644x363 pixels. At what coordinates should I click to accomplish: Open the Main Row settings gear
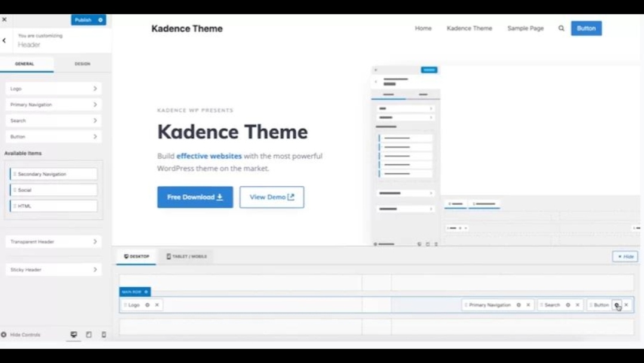tap(146, 292)
